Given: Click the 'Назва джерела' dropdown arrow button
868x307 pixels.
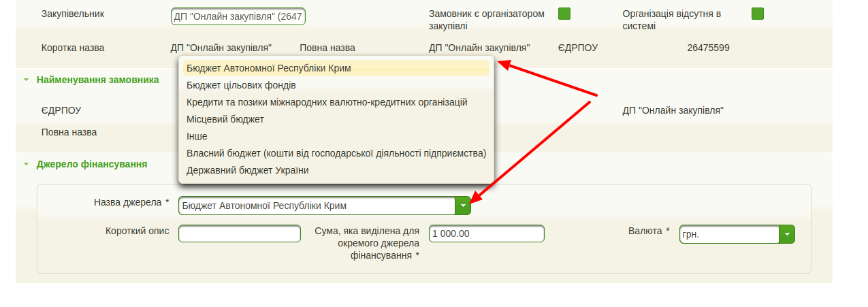Looking at the screenshot, I should pyautogui.click(x=463, y=206).
